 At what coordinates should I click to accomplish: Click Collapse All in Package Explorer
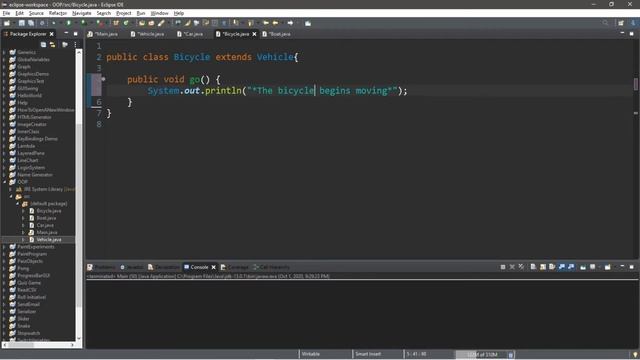click(x=43, y=44)
